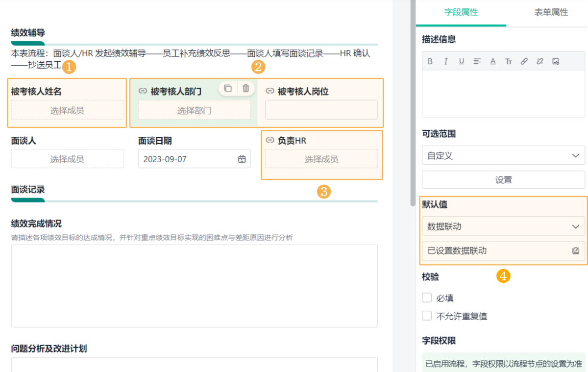Toggle italic in description editor
This screenshot has height=372, width=588.
(446, 61)
